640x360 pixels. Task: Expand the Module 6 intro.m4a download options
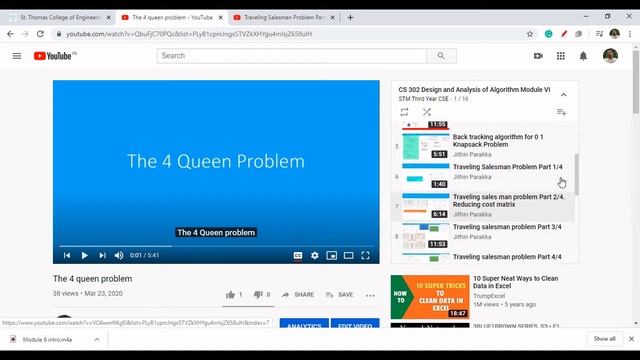(97, 339)
